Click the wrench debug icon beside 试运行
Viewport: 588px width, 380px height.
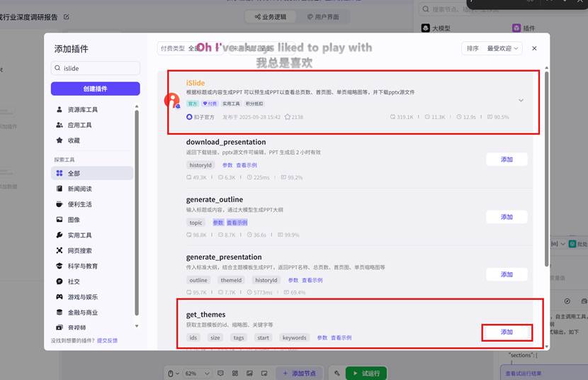pyautogui.click(x=337, y=373)
